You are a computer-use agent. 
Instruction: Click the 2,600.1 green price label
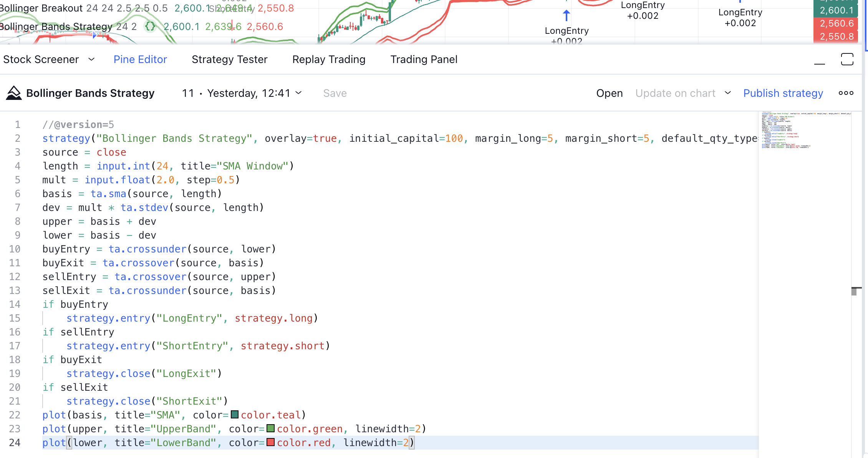(837, 10)
